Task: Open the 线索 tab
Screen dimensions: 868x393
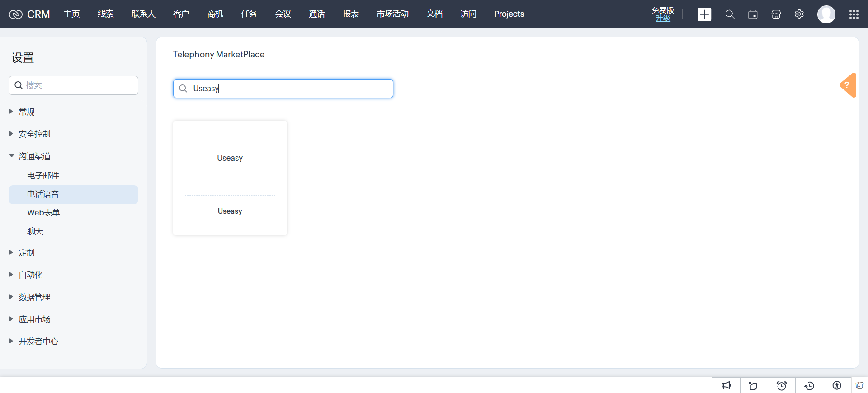Action: coord(106,14)
